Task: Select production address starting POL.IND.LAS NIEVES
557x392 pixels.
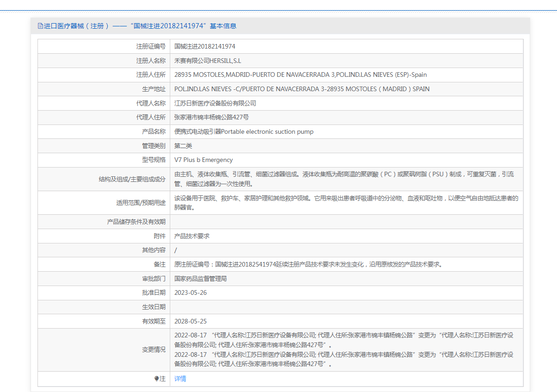Action: [302, 89]
